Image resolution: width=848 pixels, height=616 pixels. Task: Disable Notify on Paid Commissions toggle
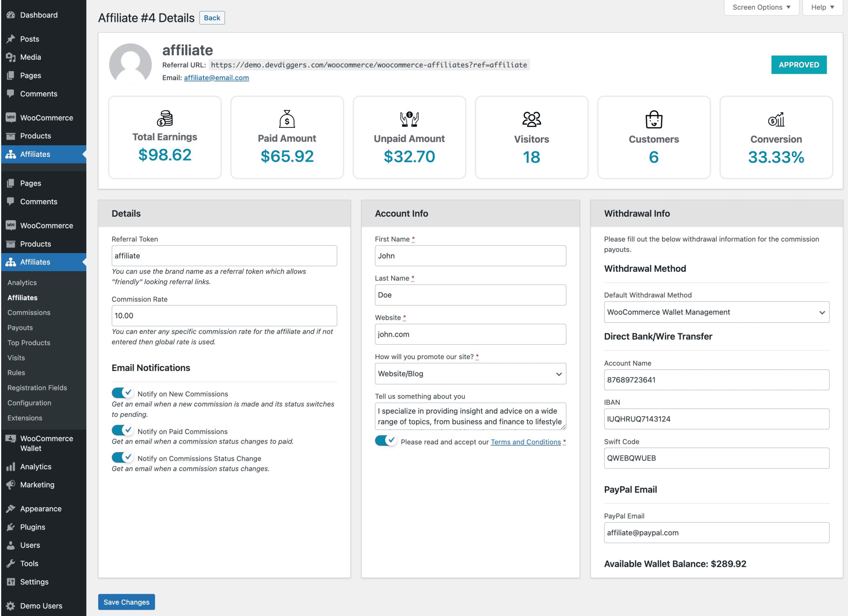coord(122,430)
